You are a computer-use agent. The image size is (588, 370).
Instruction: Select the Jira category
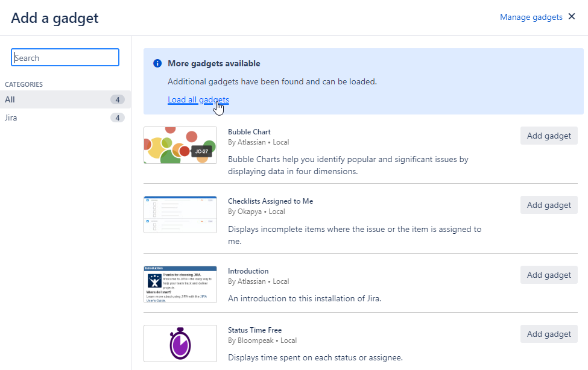click(65, 118)
